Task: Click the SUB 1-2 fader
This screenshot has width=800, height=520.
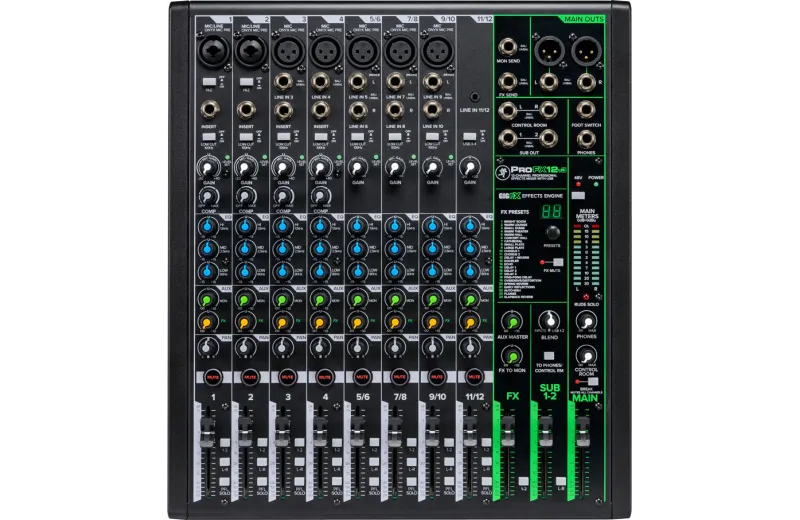Action: [545, 431]
